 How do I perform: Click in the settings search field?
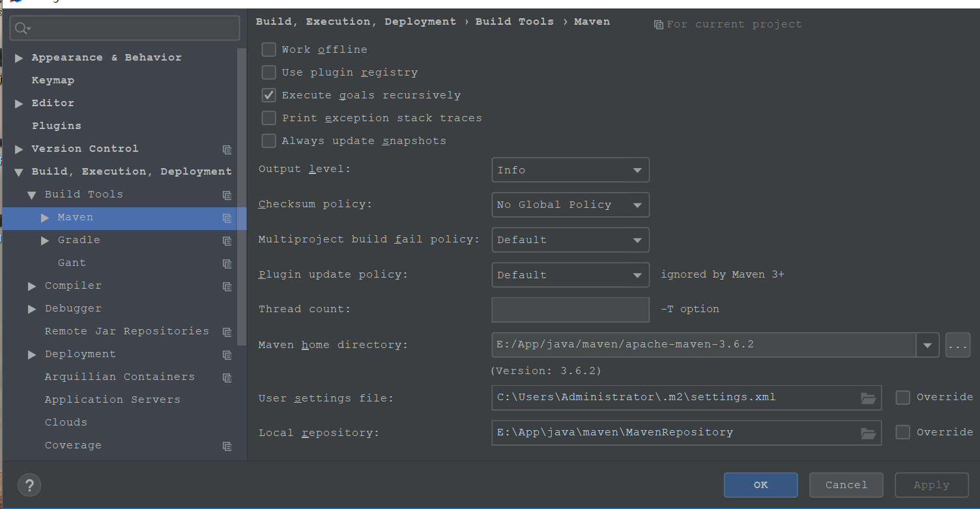pyautogui.click(x=125, y=28)
